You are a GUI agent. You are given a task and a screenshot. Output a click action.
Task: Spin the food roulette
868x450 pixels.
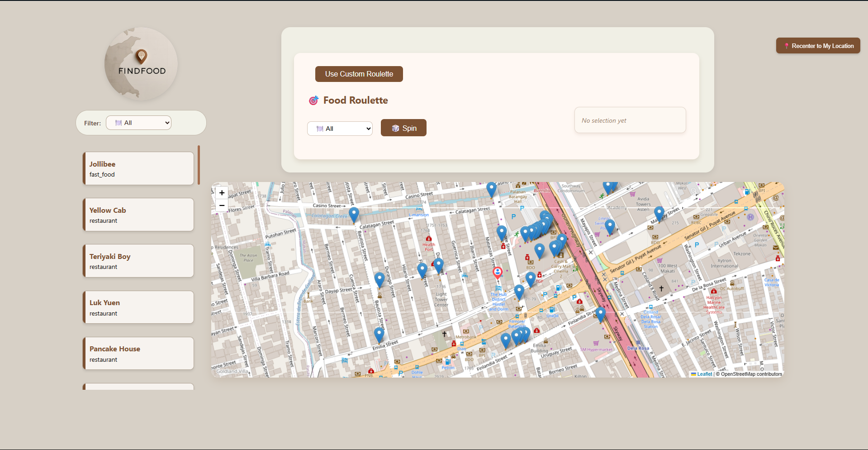(x=403, y=128)
